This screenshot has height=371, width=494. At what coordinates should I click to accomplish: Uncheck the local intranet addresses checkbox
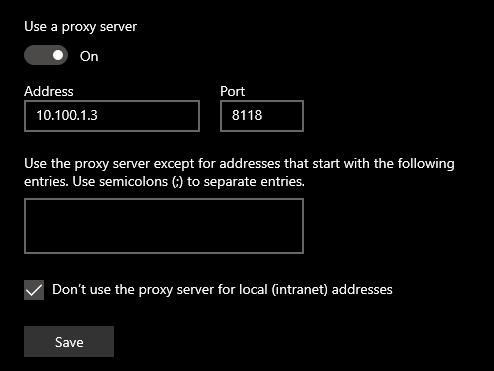(x=34, y=290)
